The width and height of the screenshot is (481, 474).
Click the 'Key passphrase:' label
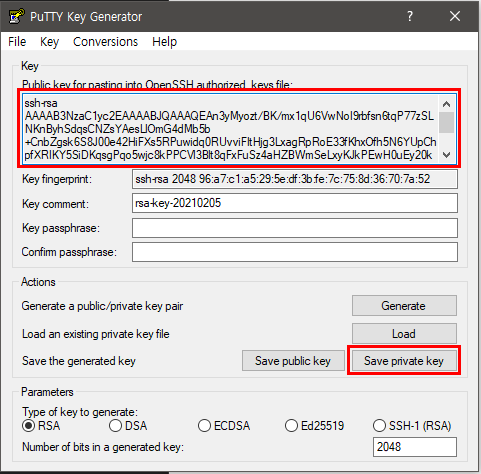tap(61, 228)
